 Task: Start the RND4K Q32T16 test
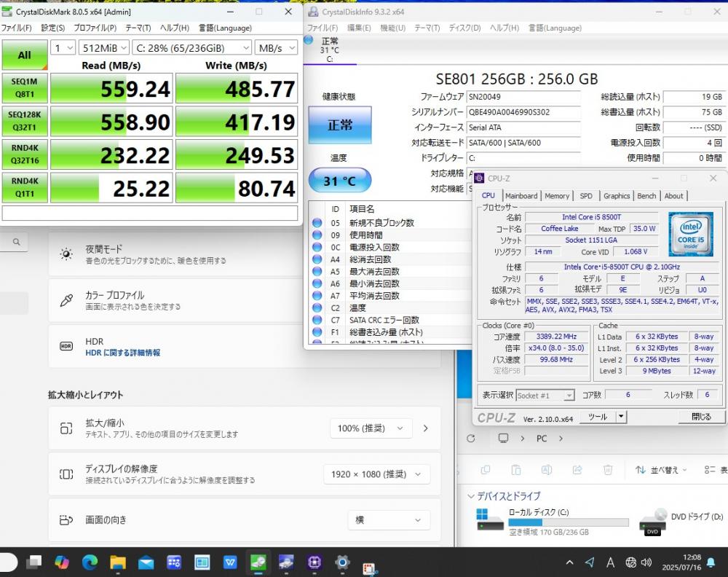click(25, 154)
